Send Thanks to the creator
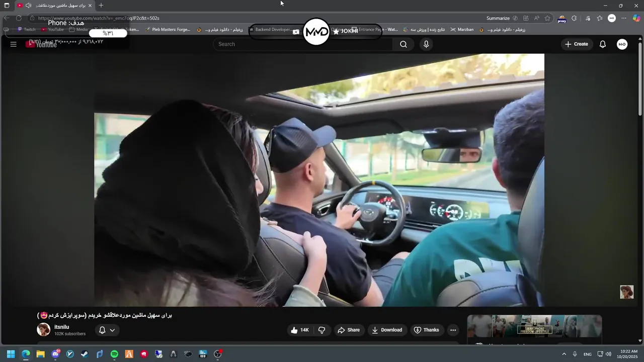This screenshot has height=362, width=644. 426,330
